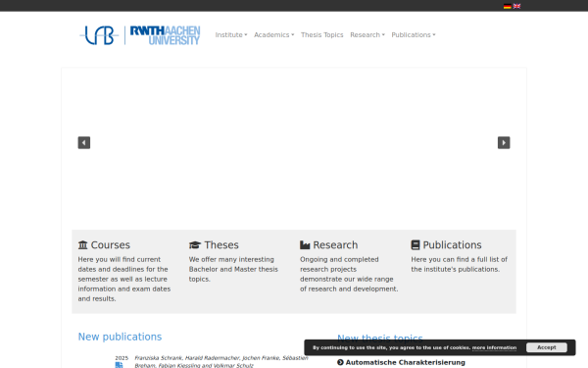
Task: Switch language via the German flag
Action: click(x=507, y=6)
